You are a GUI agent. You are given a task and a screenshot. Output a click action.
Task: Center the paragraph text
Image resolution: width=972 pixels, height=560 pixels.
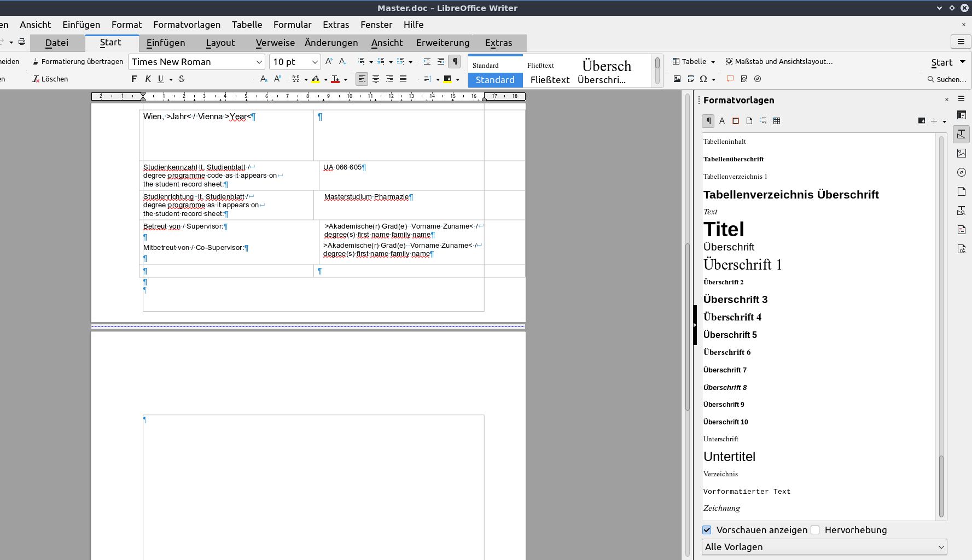tap(376, 79)
